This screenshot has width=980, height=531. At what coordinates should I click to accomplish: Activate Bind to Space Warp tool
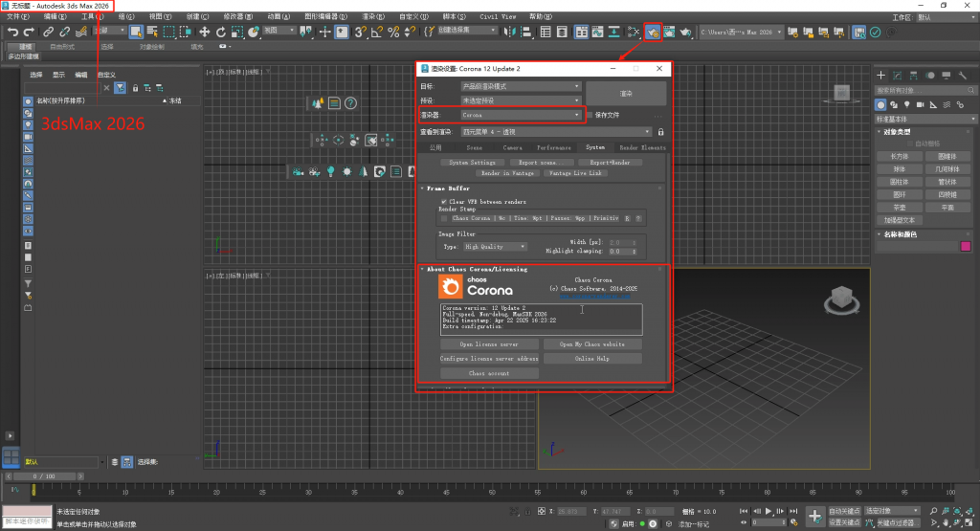80,32
